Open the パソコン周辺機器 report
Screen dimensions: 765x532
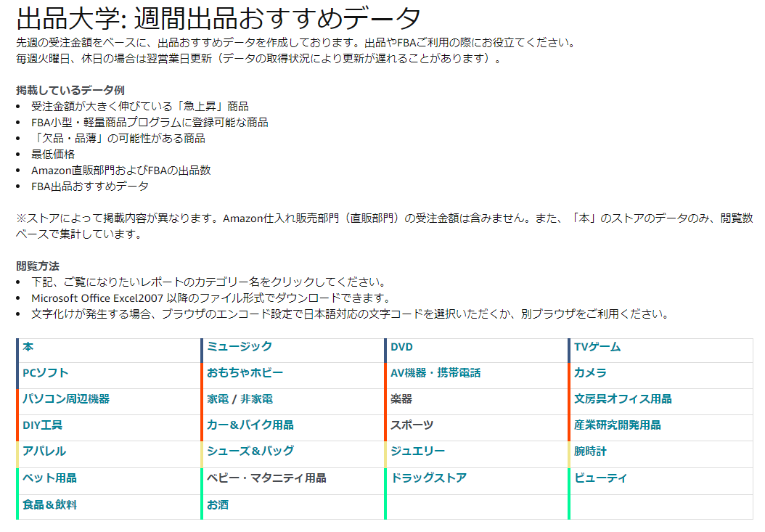(66, 399)
